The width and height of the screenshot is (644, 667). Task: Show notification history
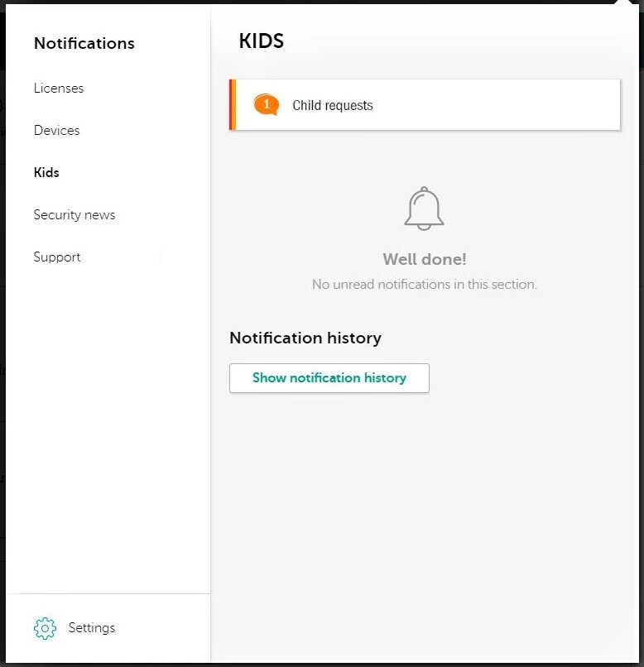(x=329, y=378)
